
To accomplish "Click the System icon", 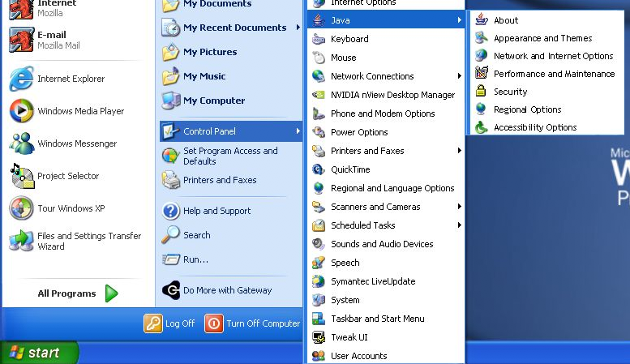I will point(319,300).
